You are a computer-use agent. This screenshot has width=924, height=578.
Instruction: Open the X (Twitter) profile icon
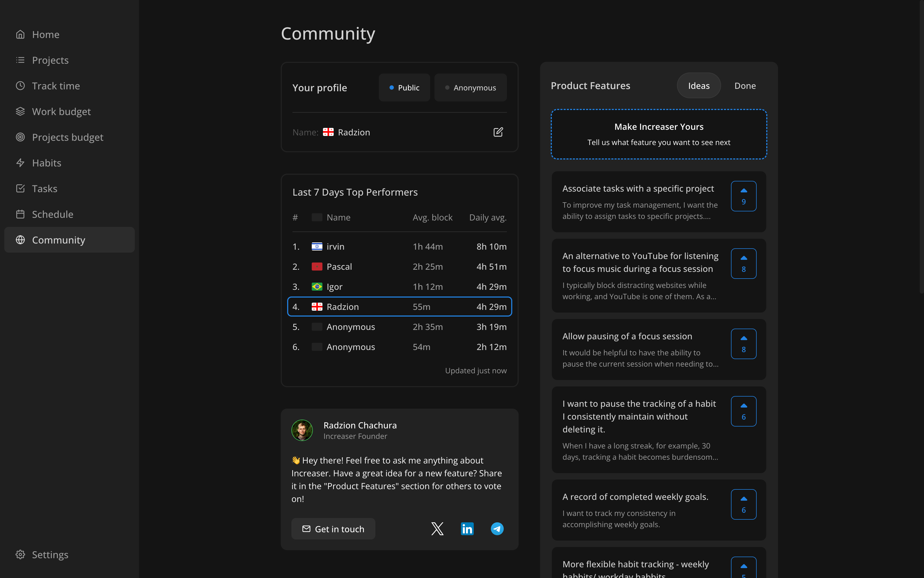click(437, 529)
